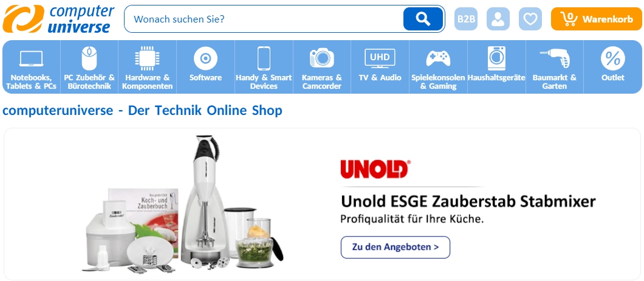Click the 'Zu den Angeboten' button

(396, 248)
